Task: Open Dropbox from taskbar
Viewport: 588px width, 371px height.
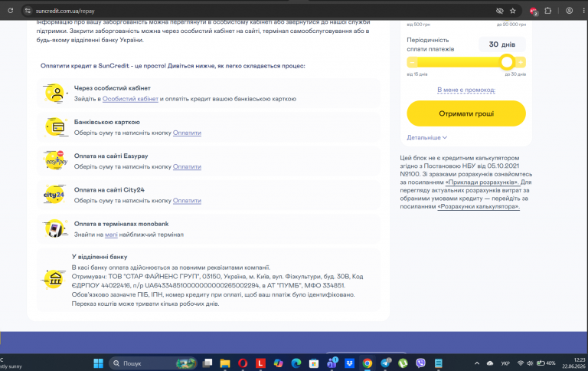Action: coord(349,363)
